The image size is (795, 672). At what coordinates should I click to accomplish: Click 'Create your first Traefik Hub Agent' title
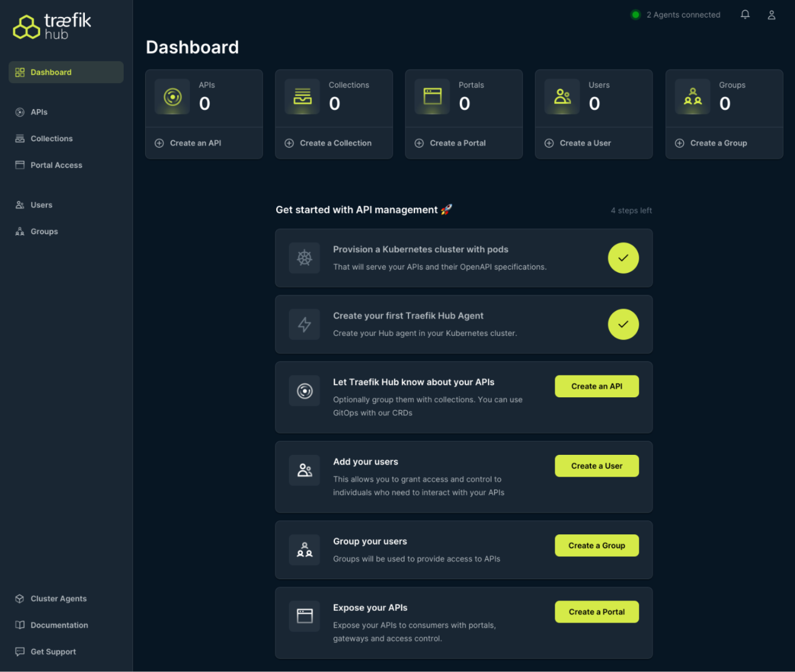(408, 316)
